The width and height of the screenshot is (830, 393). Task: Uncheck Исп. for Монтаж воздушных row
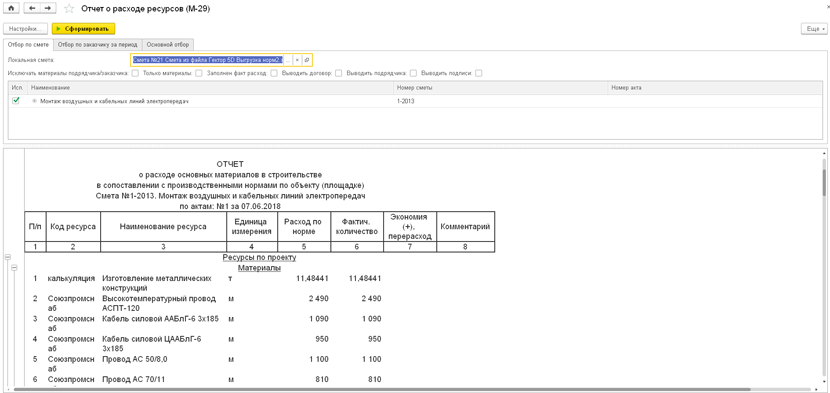[x=16, y=100]
